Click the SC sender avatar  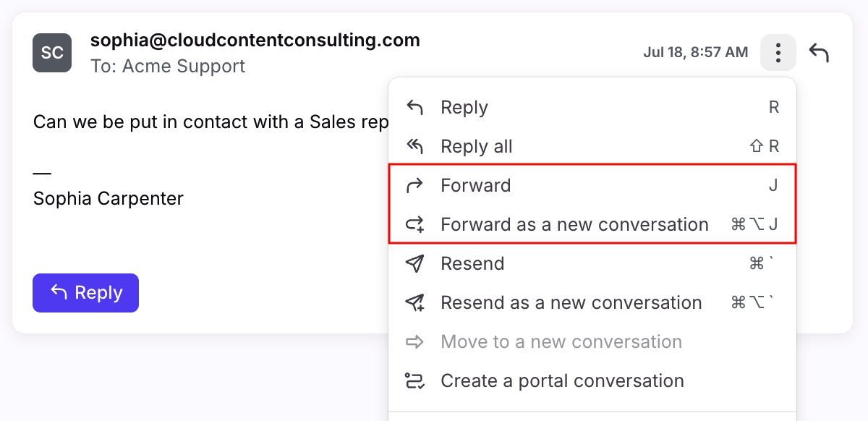[52, 53]
